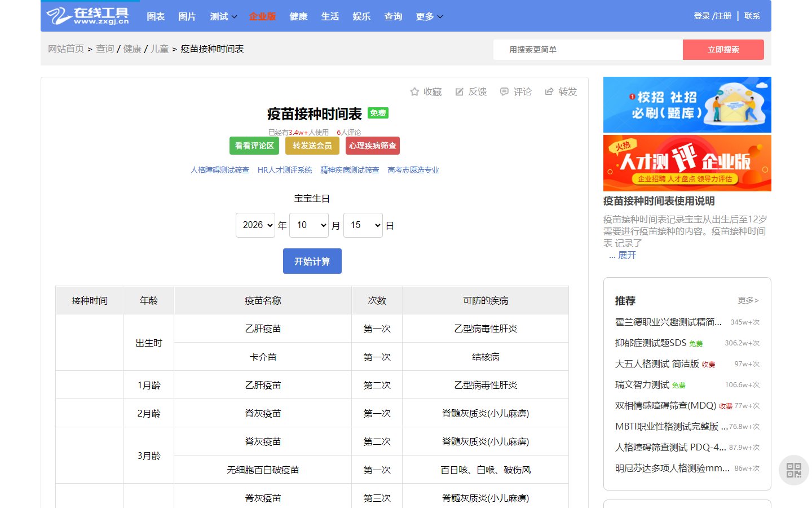Select the 企业版 nav item
812x508 pixels.
(262, 16)
